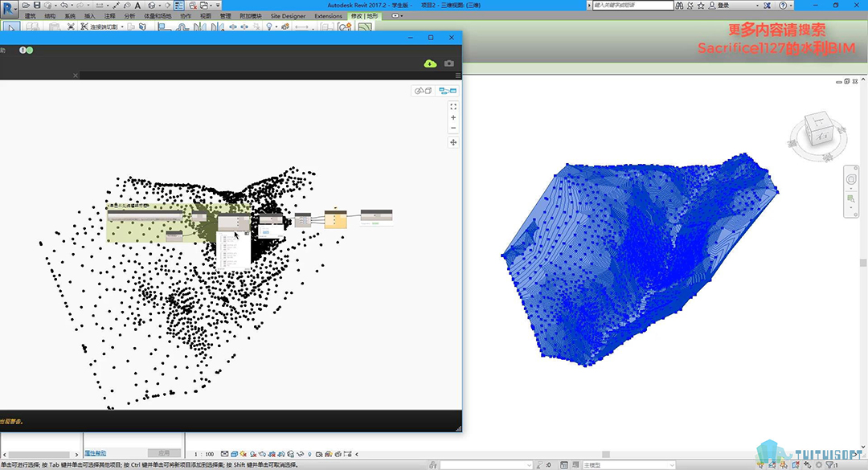Click Zoom to Fit in Dynamo canvas

pyautogui.click(x=453, y=106)
